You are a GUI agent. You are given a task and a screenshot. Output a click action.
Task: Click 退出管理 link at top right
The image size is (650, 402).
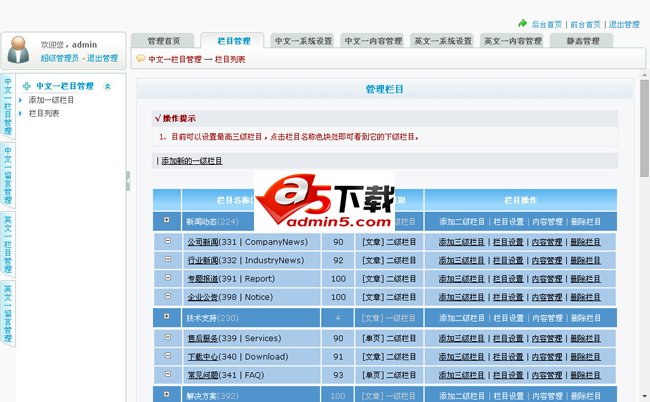coord(624,24)
